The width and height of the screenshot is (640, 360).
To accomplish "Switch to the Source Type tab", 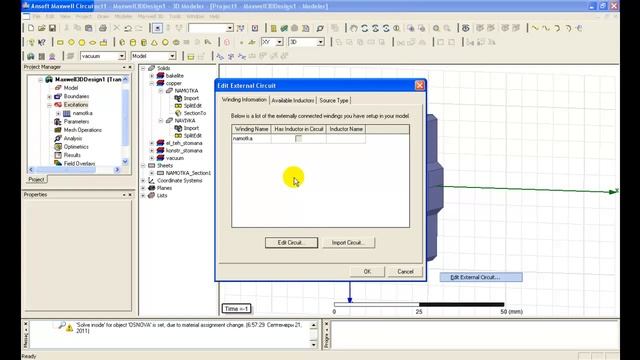I will (334, 100).
